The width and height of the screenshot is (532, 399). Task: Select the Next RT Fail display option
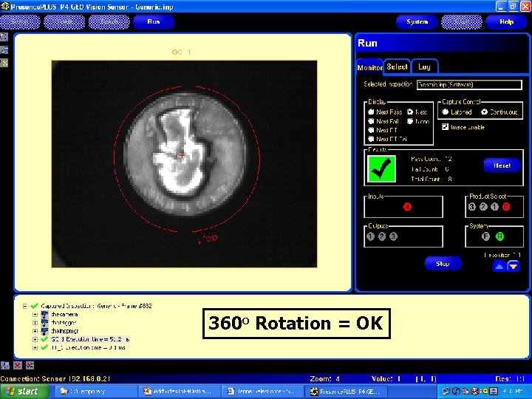[371, 139]
